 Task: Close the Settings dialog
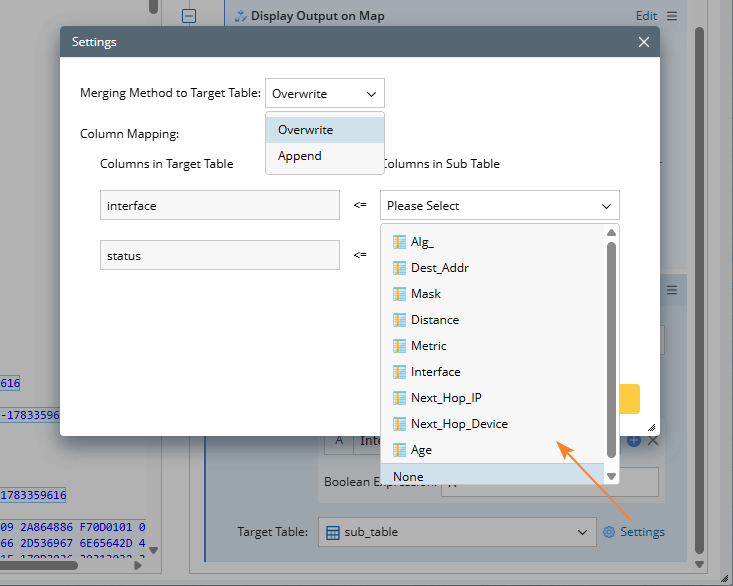pyautogui.click(x=644, y=42)
